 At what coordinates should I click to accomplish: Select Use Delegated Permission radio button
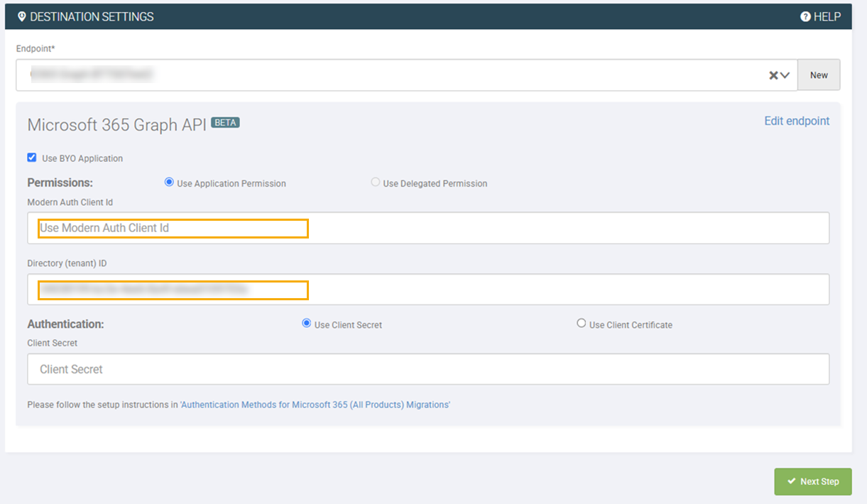pos(376,182)
